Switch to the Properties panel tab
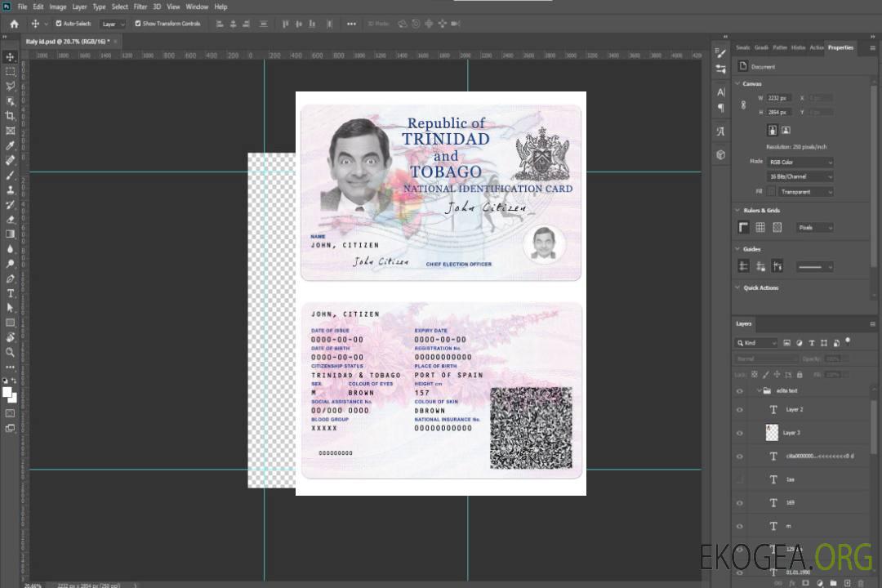This screenshot has width=882, height=588. (840, 47)
